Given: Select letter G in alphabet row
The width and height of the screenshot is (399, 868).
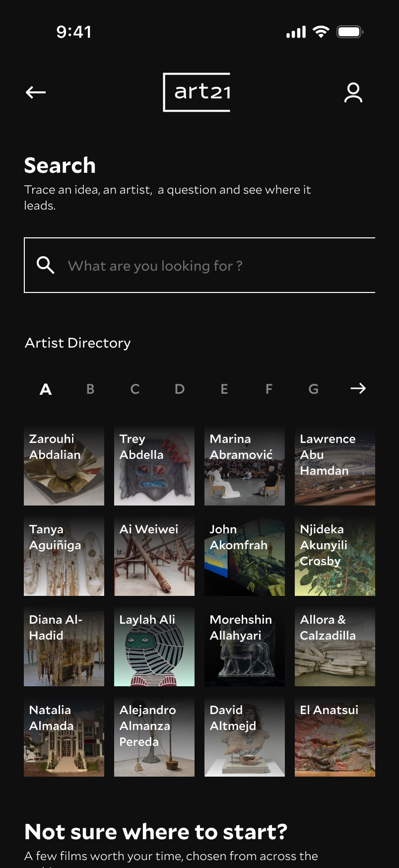Looking at the screenshot, I should [x=314, y=389].
